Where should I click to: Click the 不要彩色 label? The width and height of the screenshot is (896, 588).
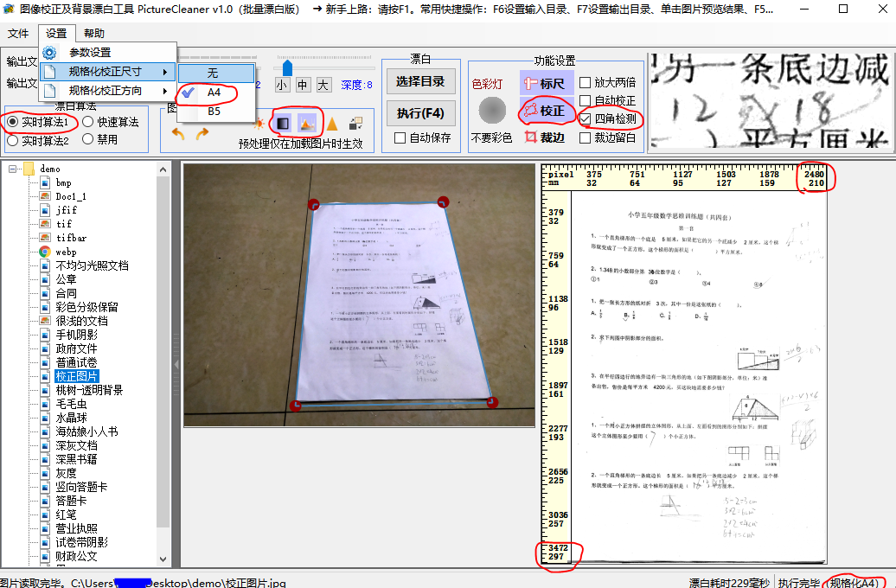pos(491,137)
